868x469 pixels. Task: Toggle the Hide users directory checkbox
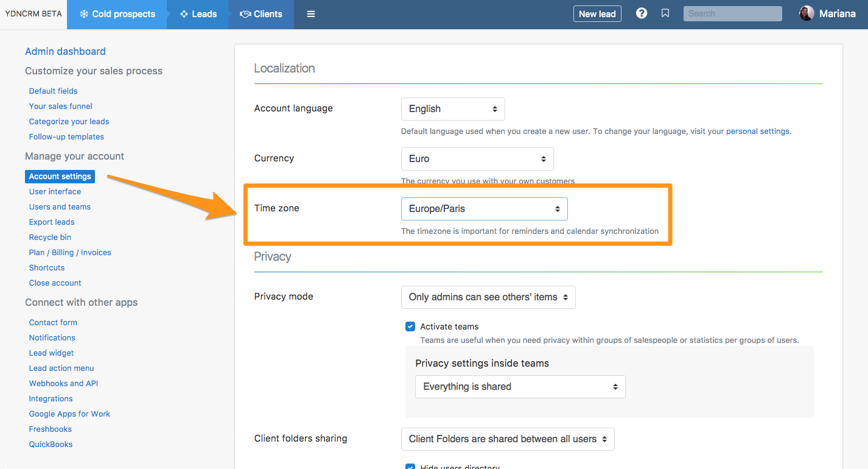pos(410,467)
